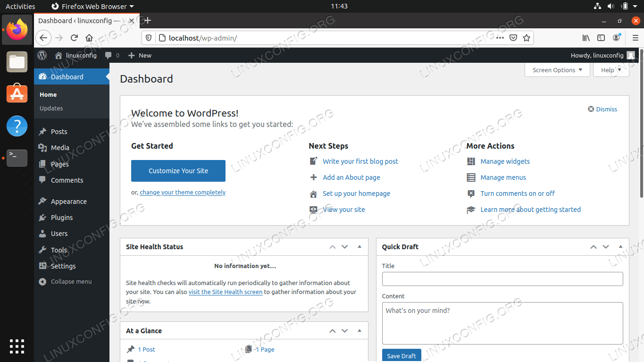
Task: Go to Updates submenu under Dashboard
Action: [x=51, y=109]
